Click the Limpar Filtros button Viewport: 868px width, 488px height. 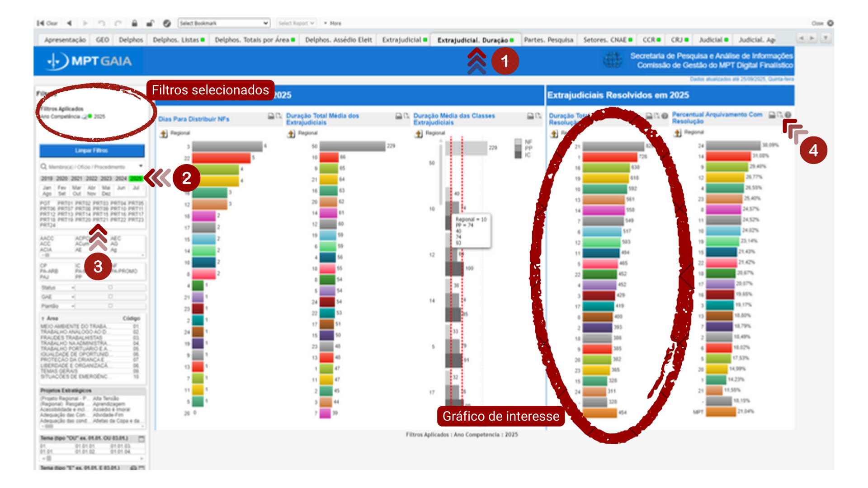point(92,150)
